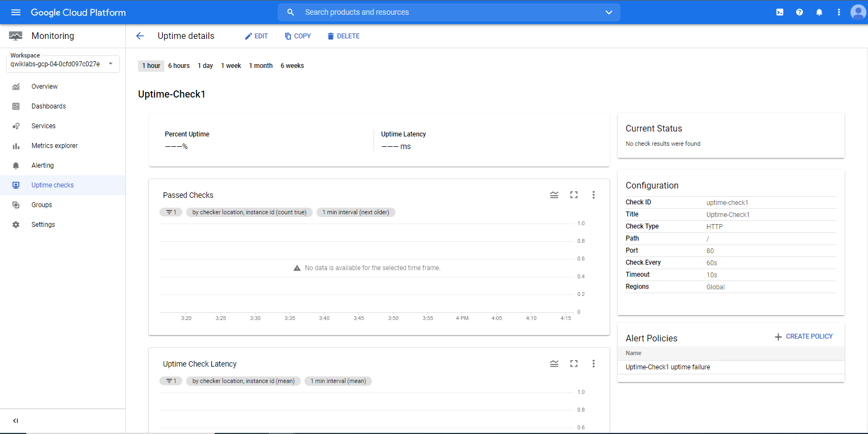Screen dimensions: 868x434
Task: Collapse the left sidebar navigation
Action: click(15, 421)
